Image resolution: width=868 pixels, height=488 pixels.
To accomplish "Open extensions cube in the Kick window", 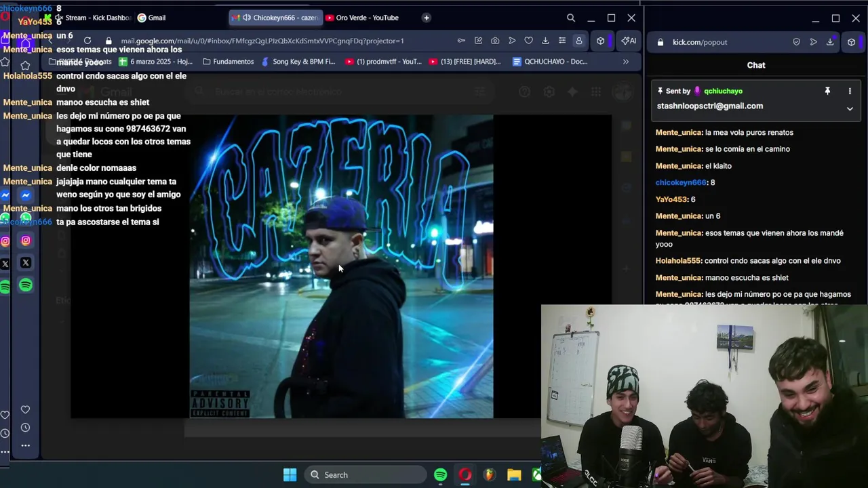I will (x=851, y=42).
